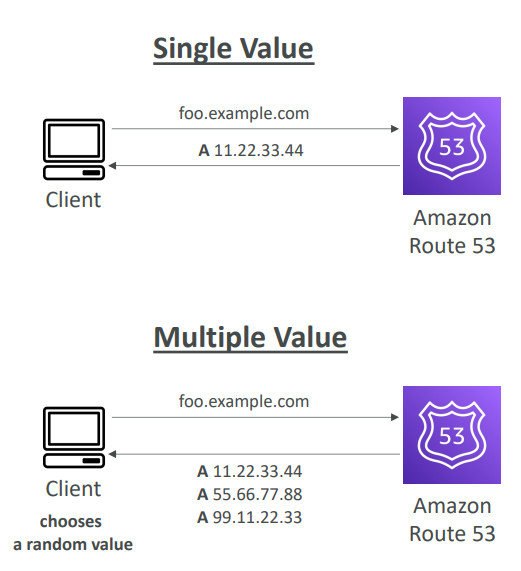521x571 pixels.
Task: Click the Multiple Value heading
Action: (250, 338)
